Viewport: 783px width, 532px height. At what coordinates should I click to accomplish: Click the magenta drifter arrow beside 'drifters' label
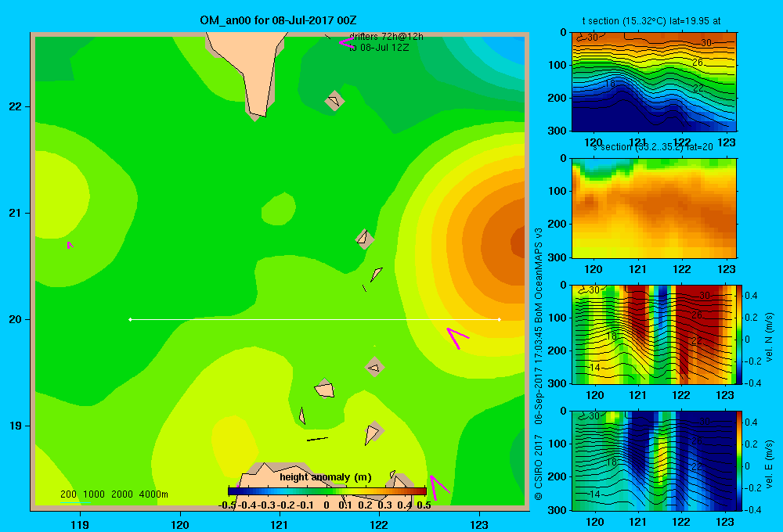tap(346, 43)
